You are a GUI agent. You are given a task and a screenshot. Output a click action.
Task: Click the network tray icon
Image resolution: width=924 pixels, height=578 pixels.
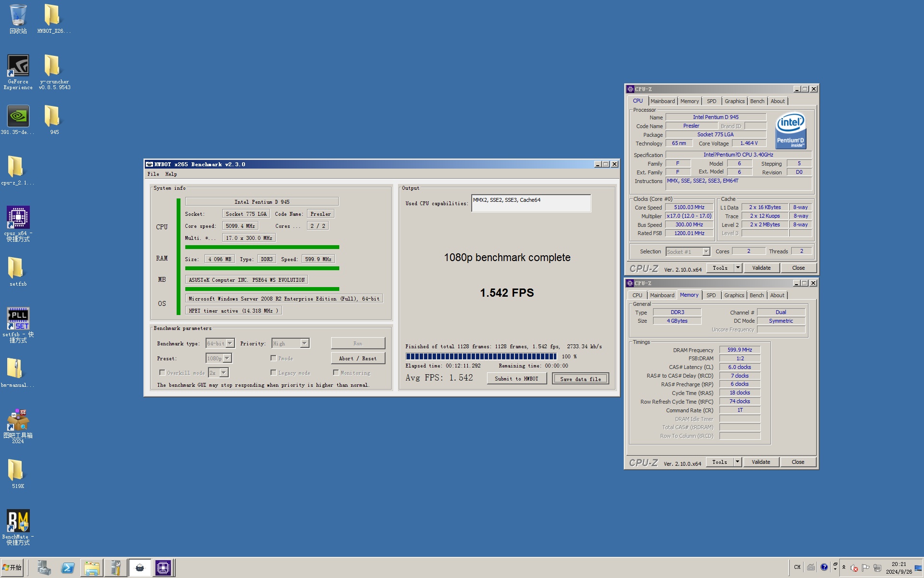[x=877, y=568]
